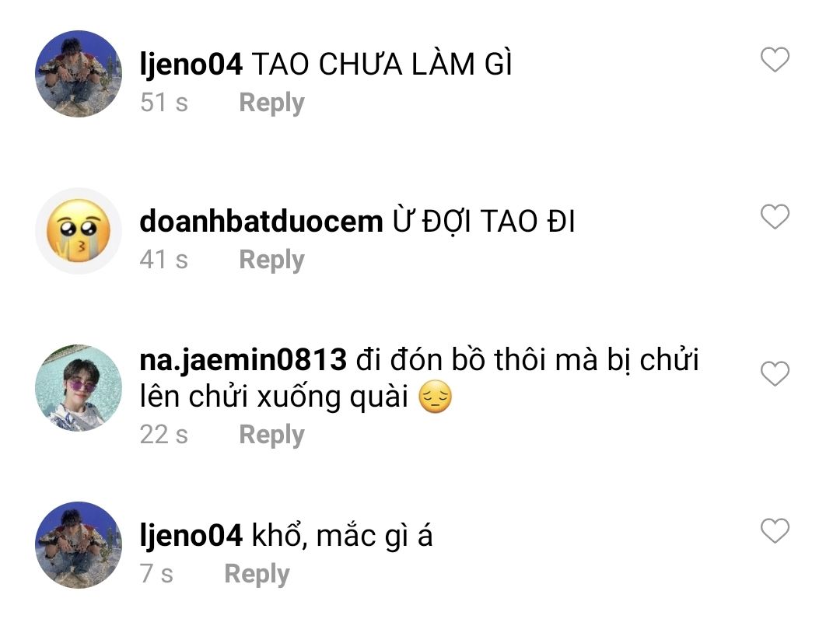The width and height of the screenshot is (840, 619).
Task: Open ljeno04's avatar beside "khổ, mắc gì á"
Action: (x=79, y=545)
